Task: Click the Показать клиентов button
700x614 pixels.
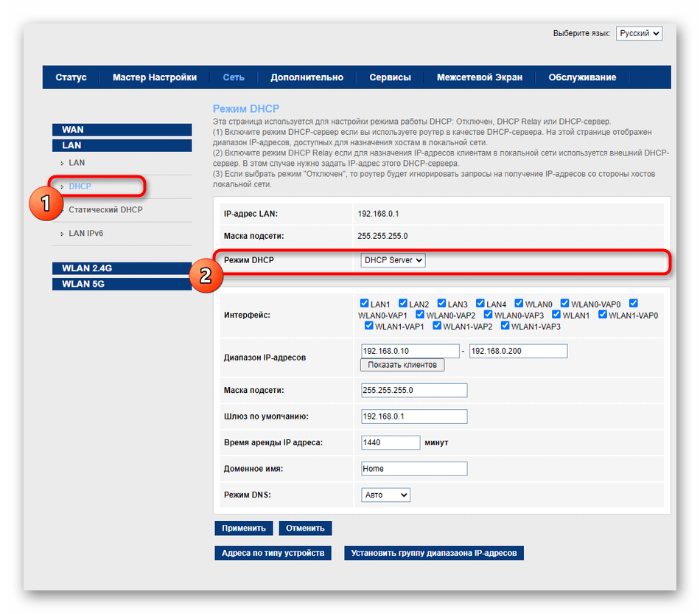Action: (402, 365)
